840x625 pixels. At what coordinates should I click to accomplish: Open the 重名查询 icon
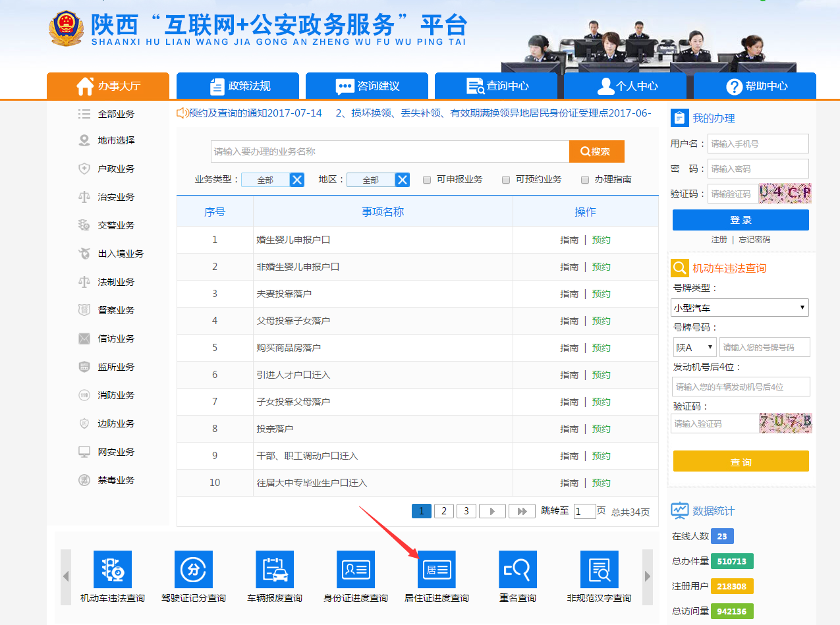[518, 569]
